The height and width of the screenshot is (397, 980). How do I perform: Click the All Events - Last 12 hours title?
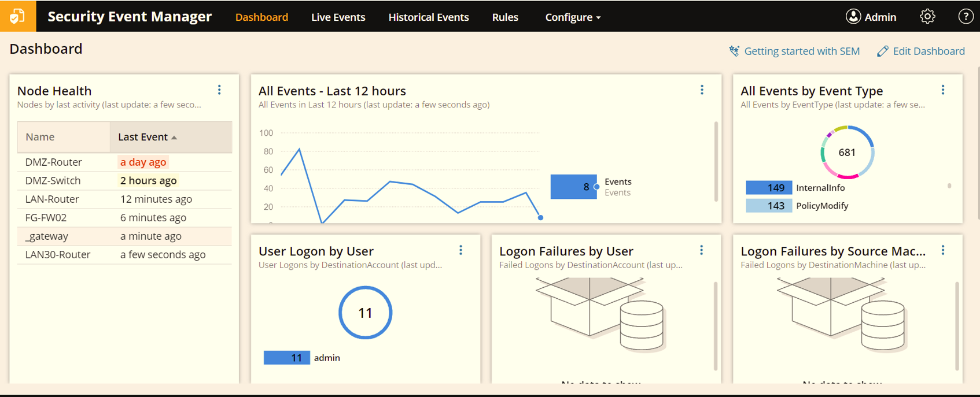(x=332, y=91)
